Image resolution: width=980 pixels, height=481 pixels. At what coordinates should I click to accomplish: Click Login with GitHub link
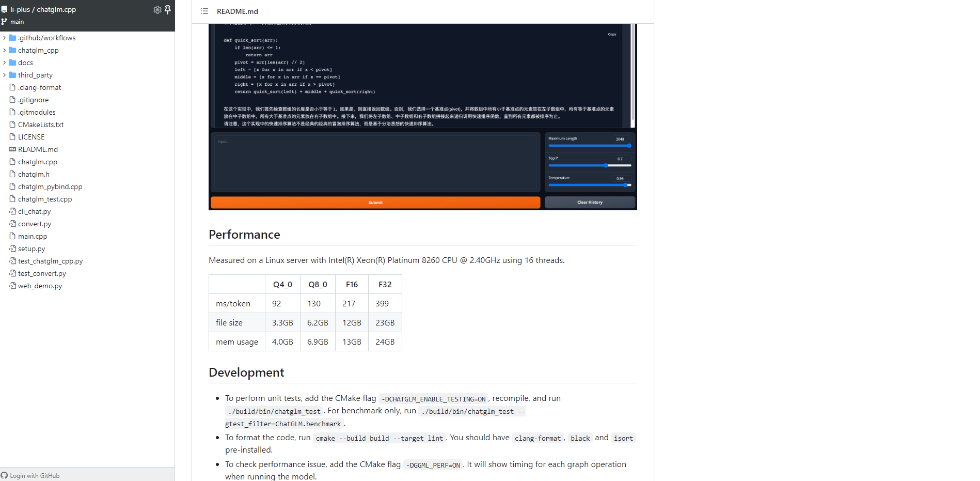(x=35, y=475)
